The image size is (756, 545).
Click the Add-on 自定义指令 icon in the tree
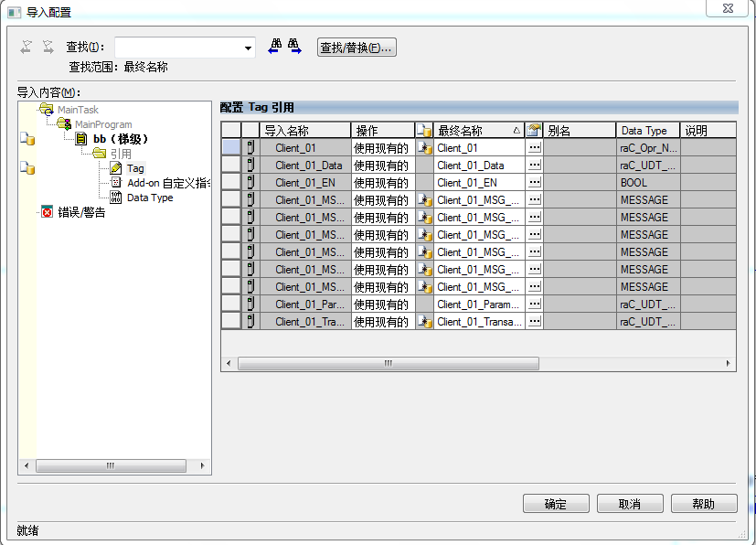[116, 183]
